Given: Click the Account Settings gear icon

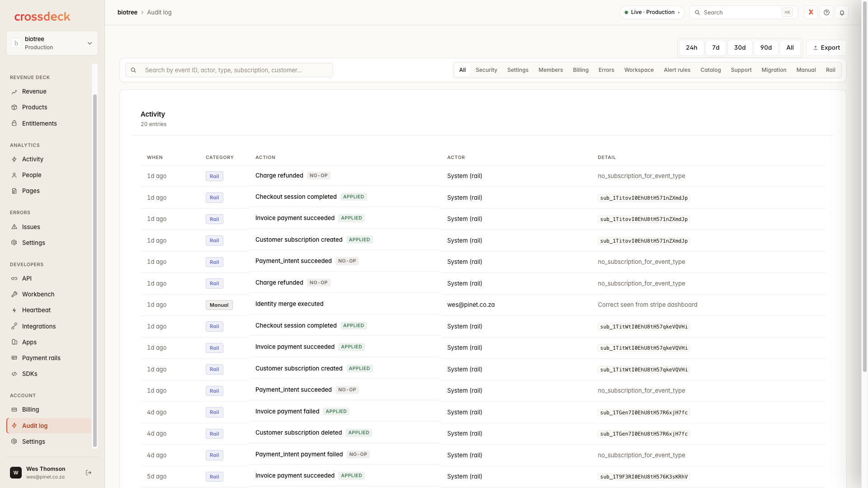Looking at the screenshot, I should coord(14,441).
